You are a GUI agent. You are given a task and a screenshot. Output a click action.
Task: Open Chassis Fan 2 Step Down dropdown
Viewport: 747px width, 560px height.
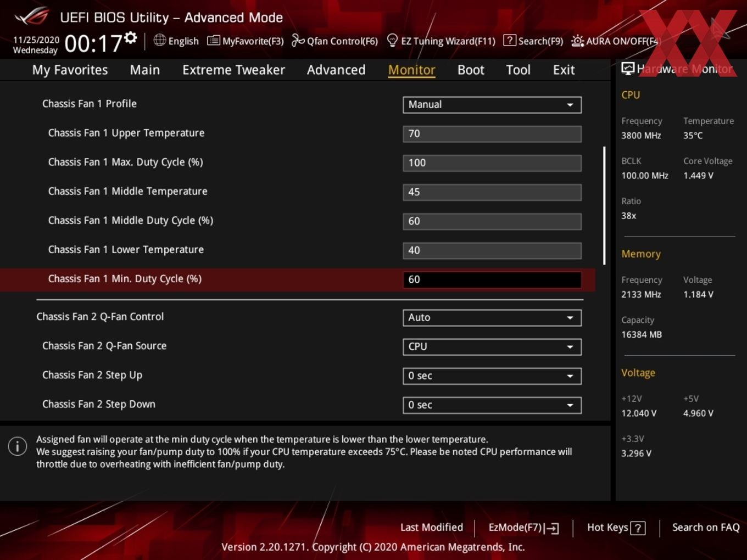click(x=492, y=405)
